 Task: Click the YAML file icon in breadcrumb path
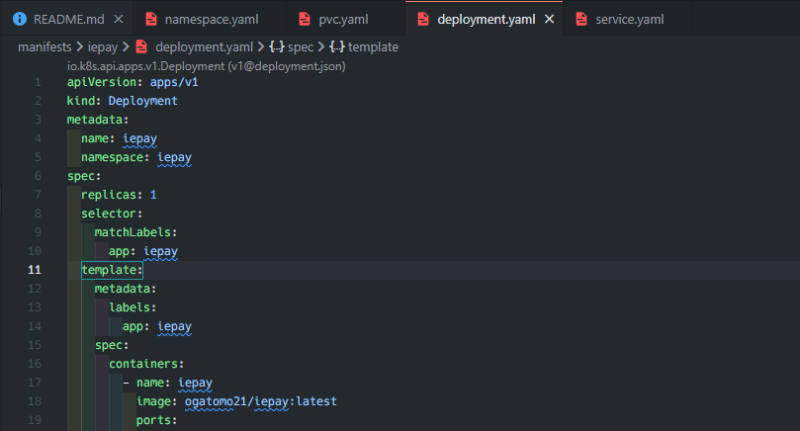[142, 46]
